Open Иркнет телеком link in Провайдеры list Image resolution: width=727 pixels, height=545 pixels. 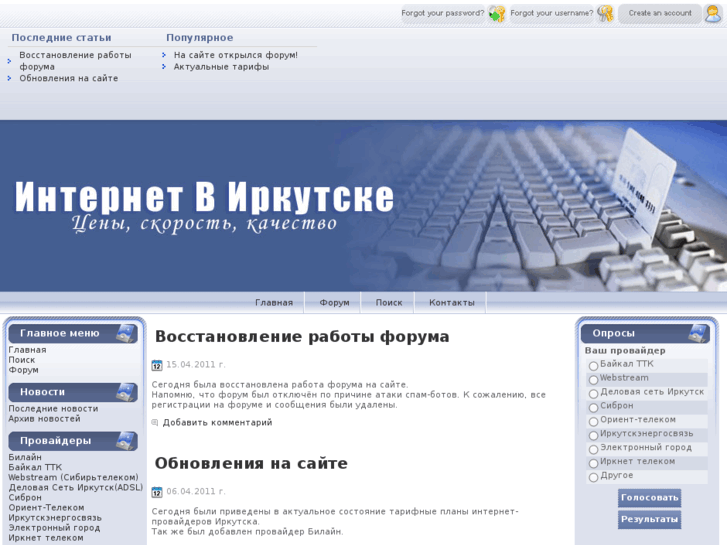(46, 538)
